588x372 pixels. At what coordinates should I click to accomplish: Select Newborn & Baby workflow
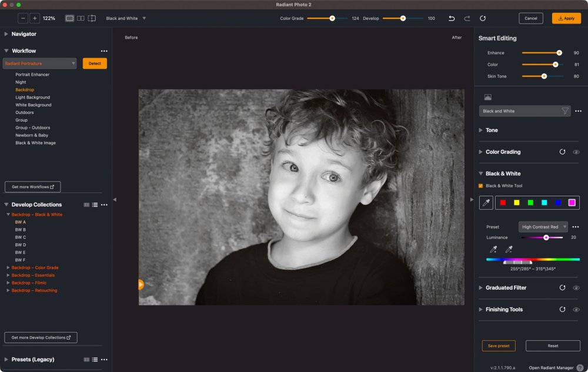32,135
